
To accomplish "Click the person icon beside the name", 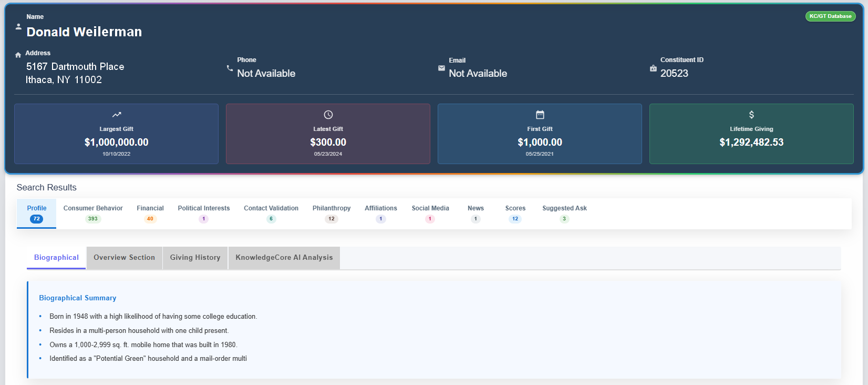I will (18, 26).
